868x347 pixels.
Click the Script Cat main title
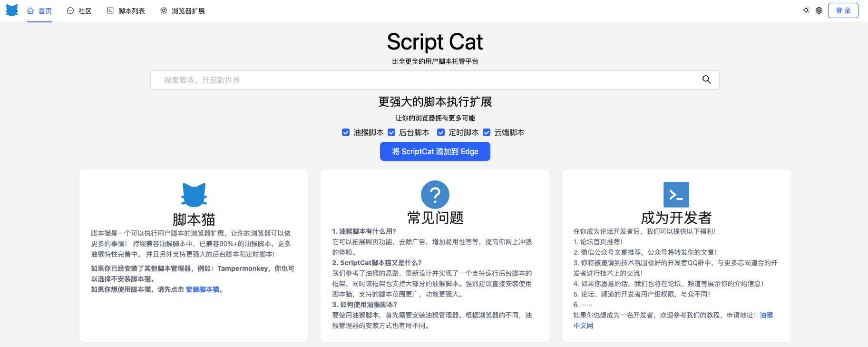pos(435,42)
